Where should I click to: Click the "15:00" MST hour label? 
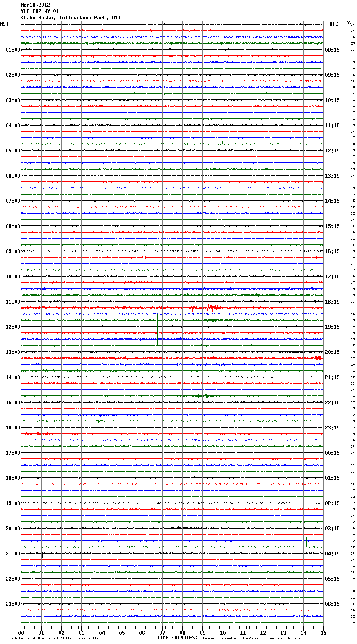coord(13,403)
